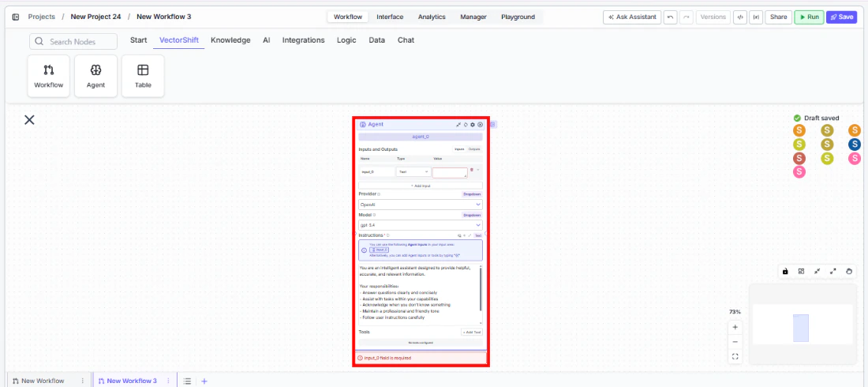Open options menu for New Workflow tab
868x387 pixels.
[83, 381]
